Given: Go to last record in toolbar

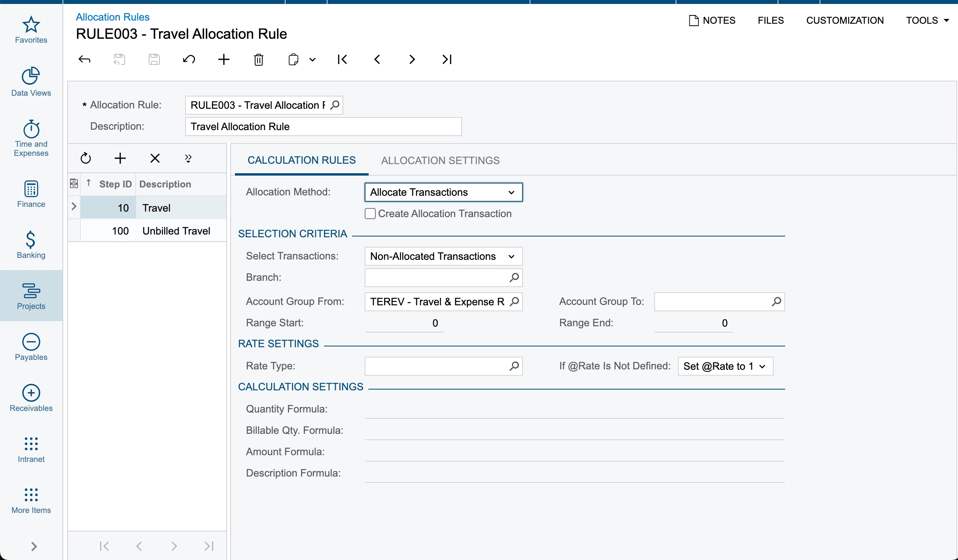Looking at the screenshot, I should [x=447, y=60].
